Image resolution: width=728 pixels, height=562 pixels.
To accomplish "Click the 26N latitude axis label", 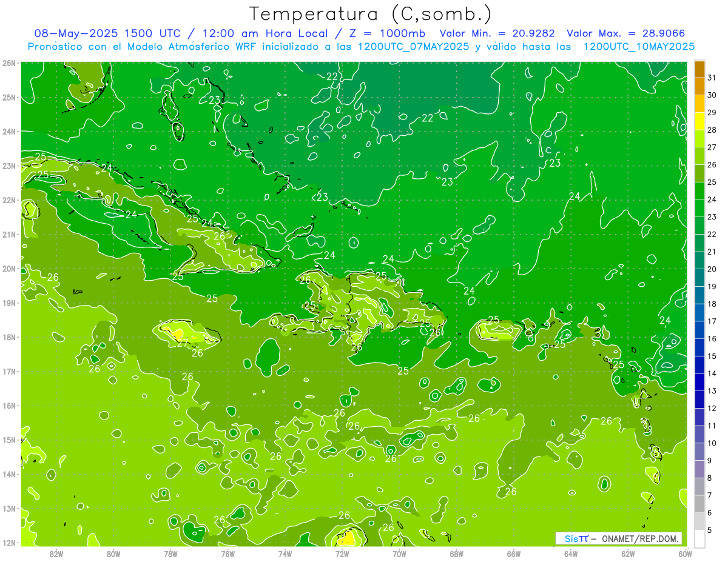I will pos(9,63).
